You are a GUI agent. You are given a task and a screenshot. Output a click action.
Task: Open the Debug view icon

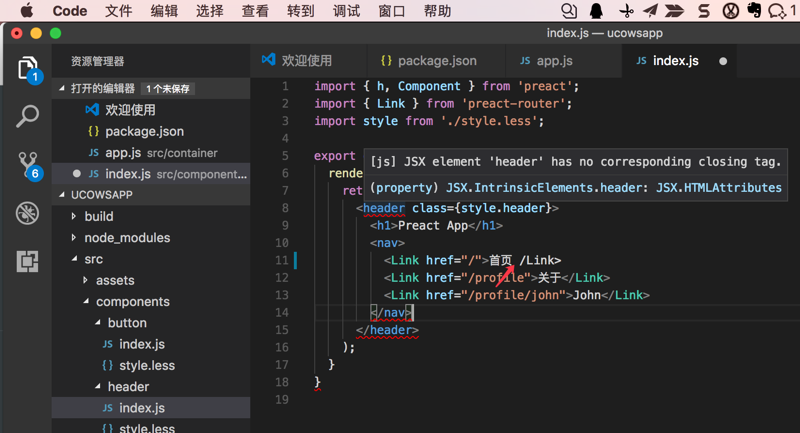27,213
